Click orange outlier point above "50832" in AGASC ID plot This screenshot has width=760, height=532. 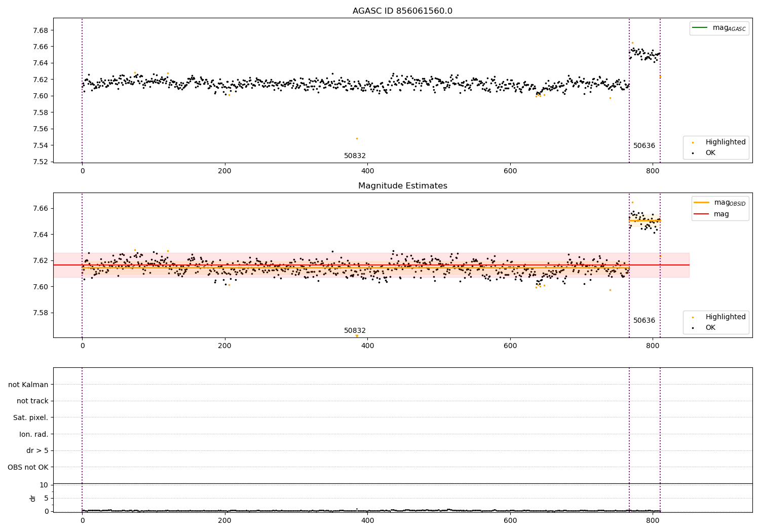[x=357, y=138]
